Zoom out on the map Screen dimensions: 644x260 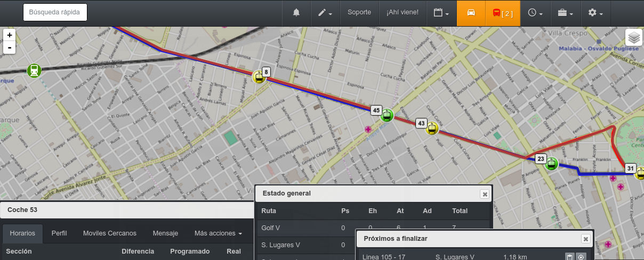tap(10, 47)
